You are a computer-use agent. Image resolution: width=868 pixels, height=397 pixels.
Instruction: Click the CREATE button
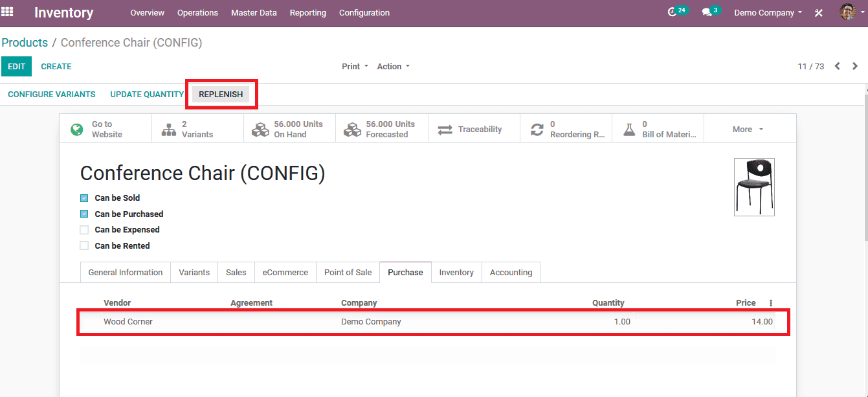(56, 66)
